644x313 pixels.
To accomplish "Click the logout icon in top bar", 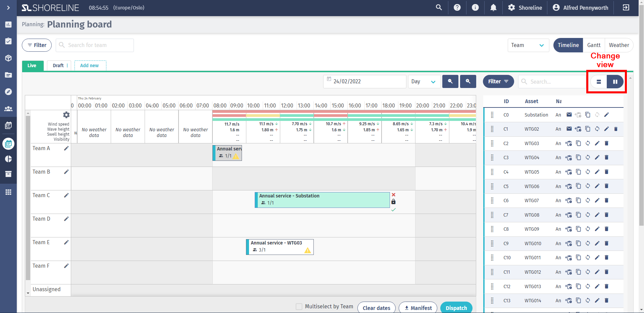I will (x=626, y=7).
